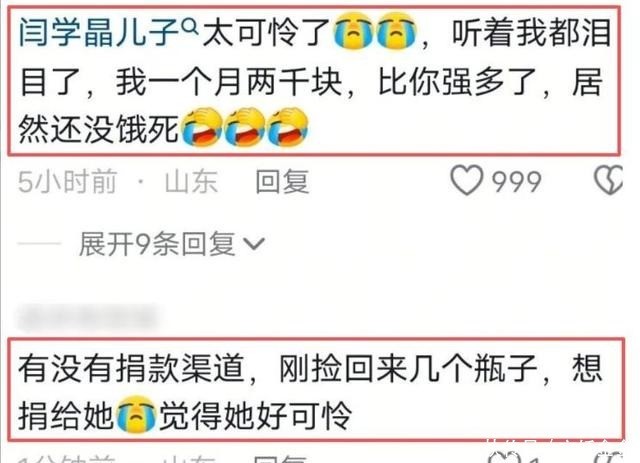Select the comment text 太可怜了
This screenshot has height=463, width=640.
pyautogui.click(x=267, y=33)
